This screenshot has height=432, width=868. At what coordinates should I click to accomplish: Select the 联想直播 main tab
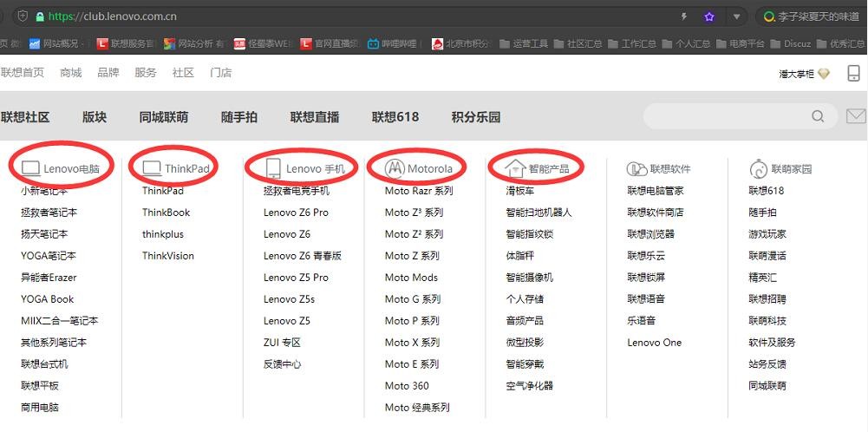click(x=315, y=117)
